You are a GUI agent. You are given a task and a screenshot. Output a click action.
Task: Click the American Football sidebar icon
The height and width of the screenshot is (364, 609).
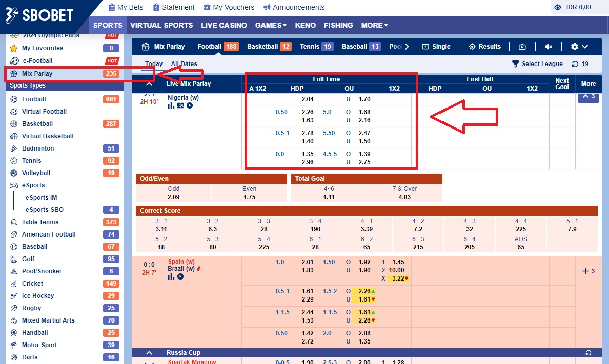tap(14, 234)
